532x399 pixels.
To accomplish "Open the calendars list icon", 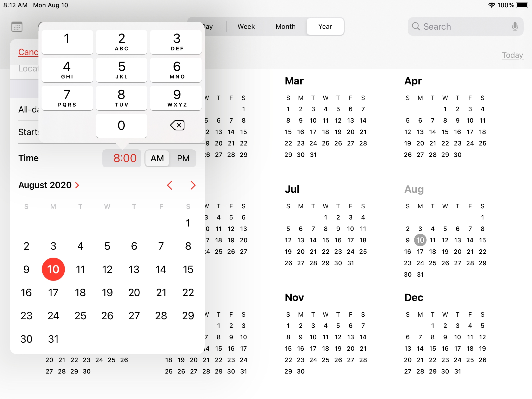I will (17, 26).
